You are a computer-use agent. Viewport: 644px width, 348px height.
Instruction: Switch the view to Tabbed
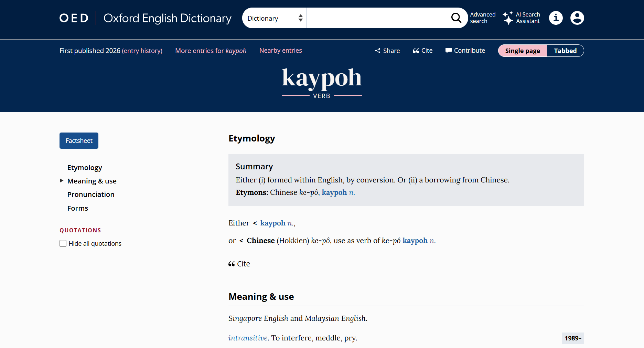(565, 50)
